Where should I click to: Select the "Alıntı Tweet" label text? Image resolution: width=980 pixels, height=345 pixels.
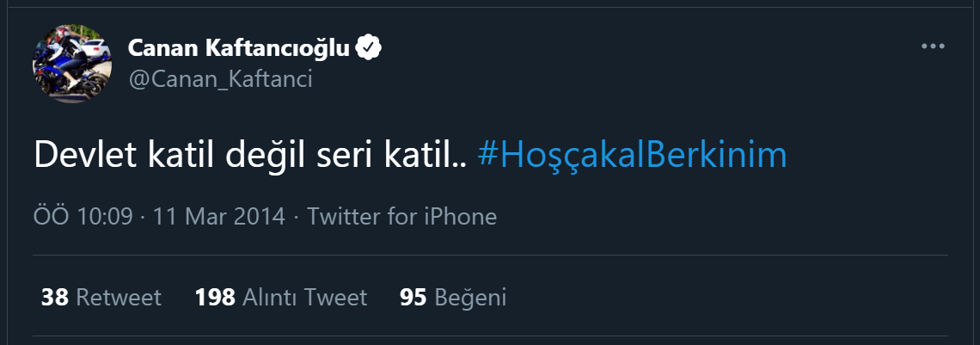(x=305, y=298)
